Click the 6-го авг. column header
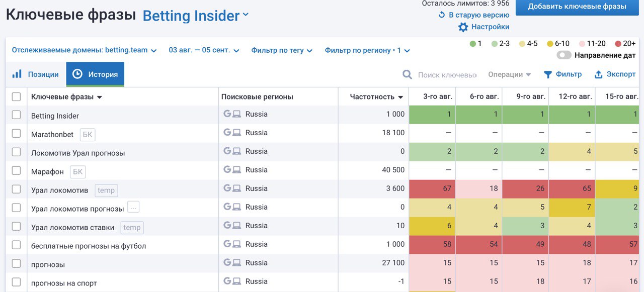The image size is (644, 292). pos(478,96)
